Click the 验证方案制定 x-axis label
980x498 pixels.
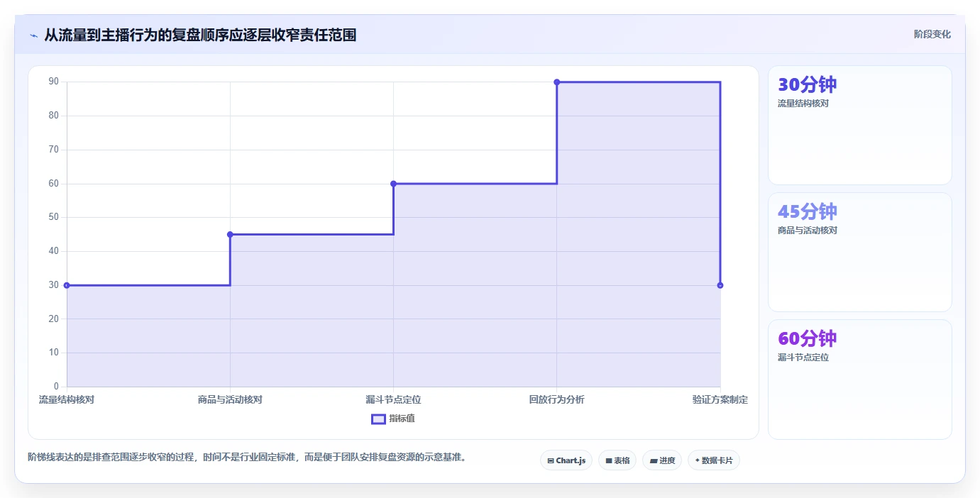(720, 400)
